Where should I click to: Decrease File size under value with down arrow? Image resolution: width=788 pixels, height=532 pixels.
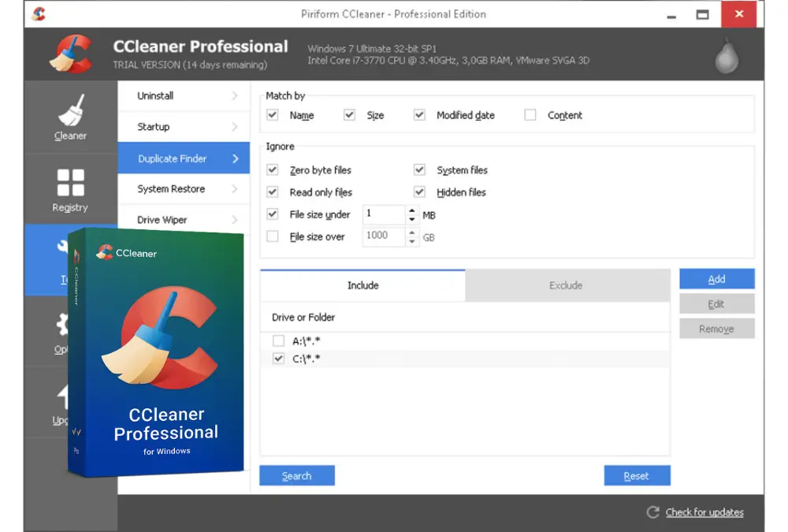(412, 219)
